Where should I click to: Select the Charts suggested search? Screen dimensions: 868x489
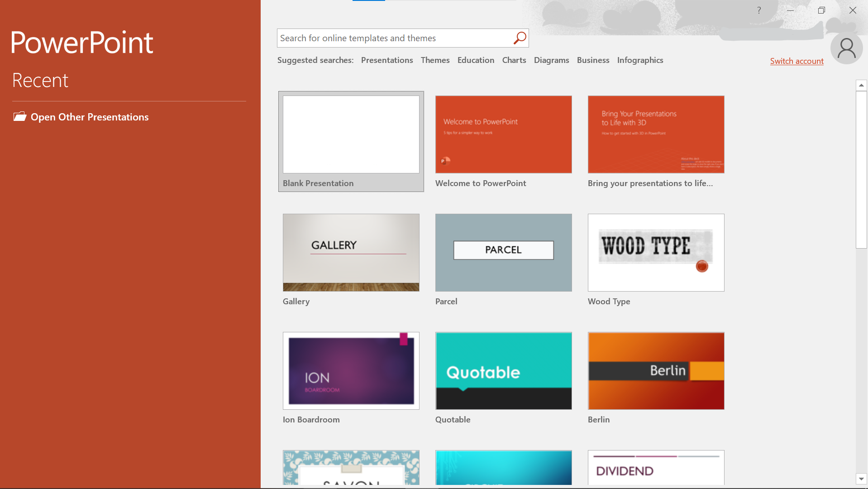(x=514, y=60)
